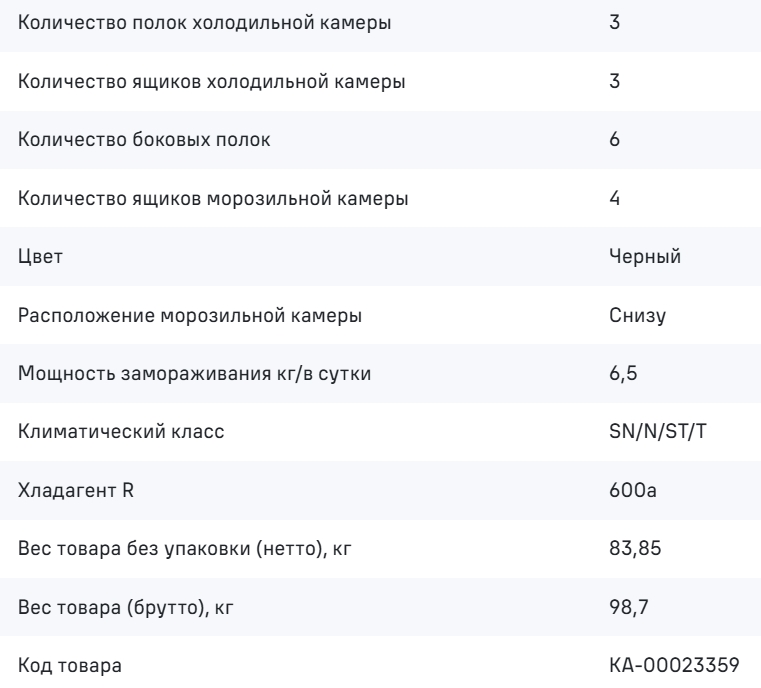This screenshot has width=761, height=688.
Task: Click the "Количество ящиков морозильной камеры" label
Action: click(213, 198)
